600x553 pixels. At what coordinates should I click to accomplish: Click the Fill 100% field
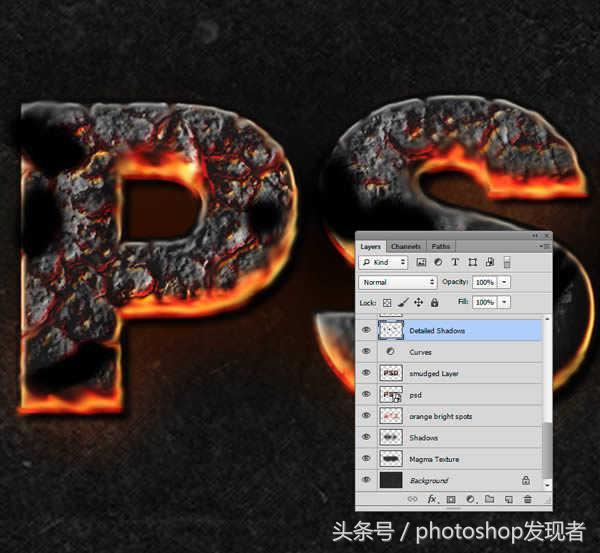pos(485,302)
